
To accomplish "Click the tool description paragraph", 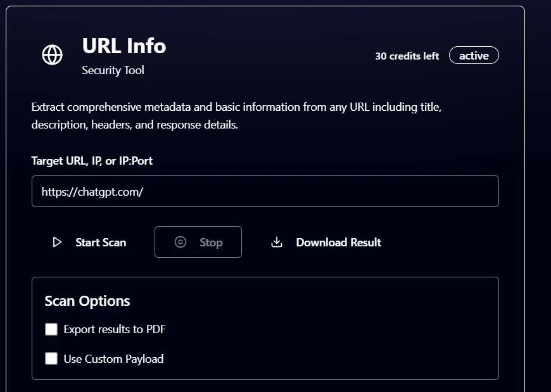I will click(x=236, y=115).
